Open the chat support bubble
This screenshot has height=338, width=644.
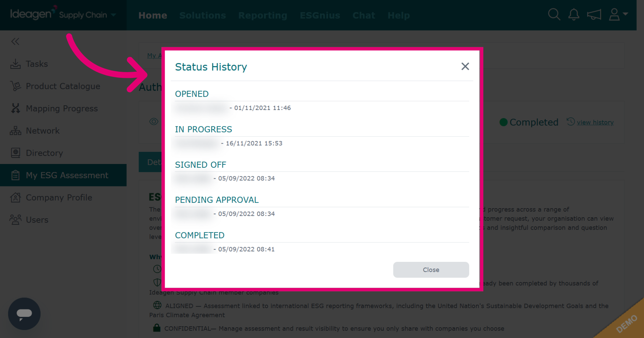24,314
